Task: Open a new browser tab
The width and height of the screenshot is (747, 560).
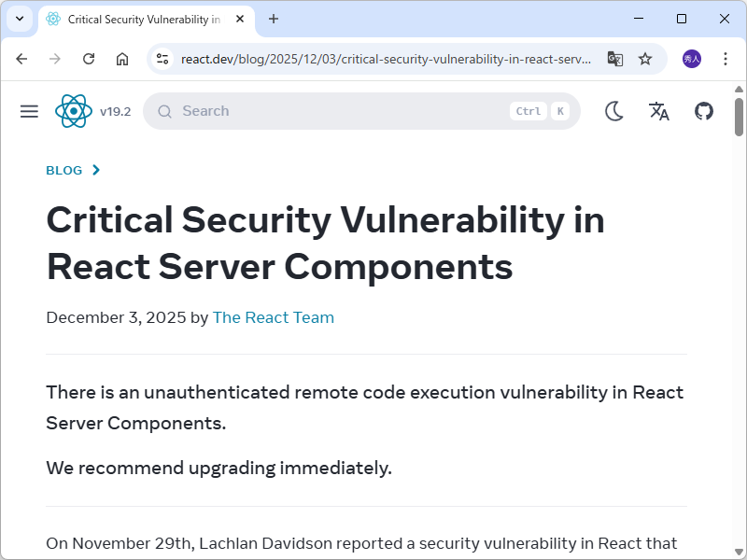Action: [272, 19]
